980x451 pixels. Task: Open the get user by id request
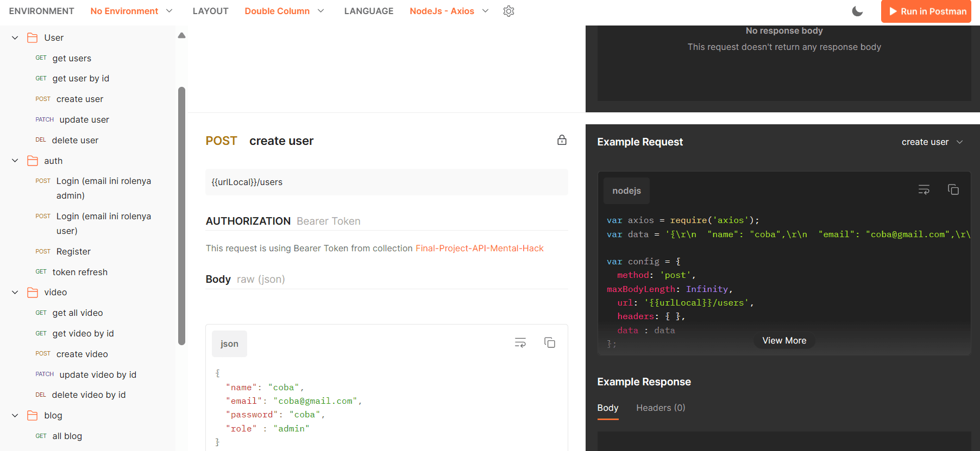[x=80, y=78]
